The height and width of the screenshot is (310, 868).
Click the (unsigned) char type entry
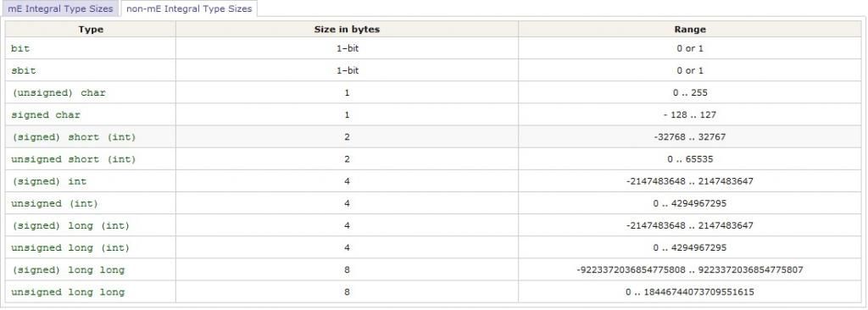click(x=58, y=93)
